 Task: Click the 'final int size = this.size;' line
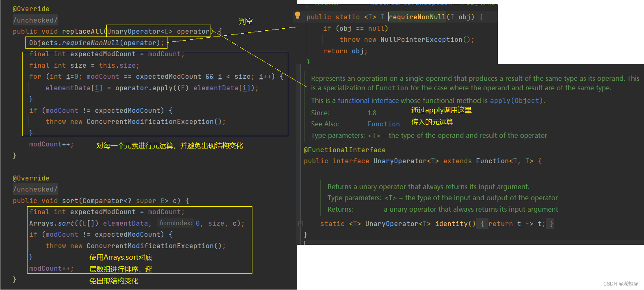[84, 65]
